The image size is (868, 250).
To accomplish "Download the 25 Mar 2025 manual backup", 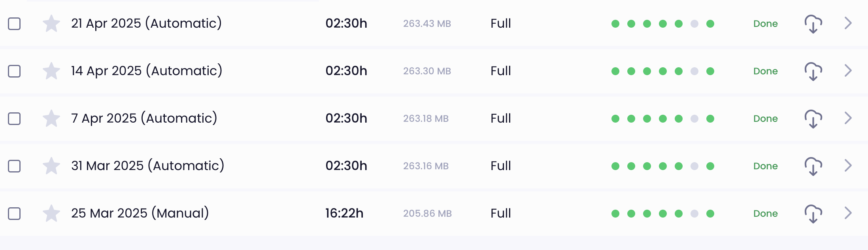I will click(x=813, y=214).
